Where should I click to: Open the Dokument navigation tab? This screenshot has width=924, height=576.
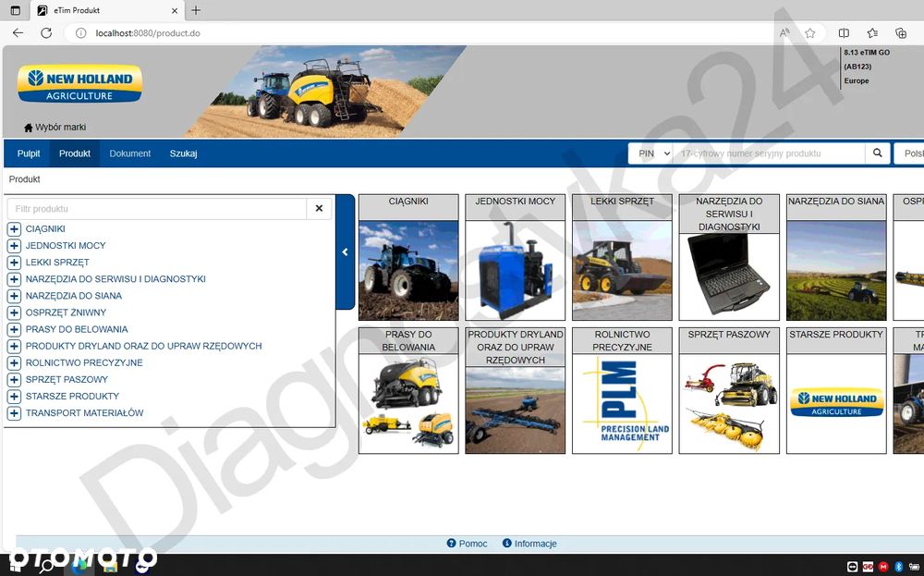coord(129,153)
